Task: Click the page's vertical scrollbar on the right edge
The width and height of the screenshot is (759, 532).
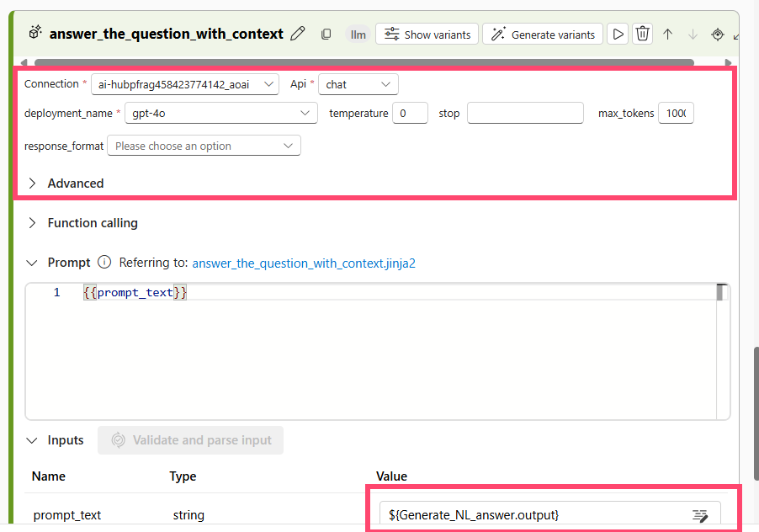Action: (x=756, y=414)
